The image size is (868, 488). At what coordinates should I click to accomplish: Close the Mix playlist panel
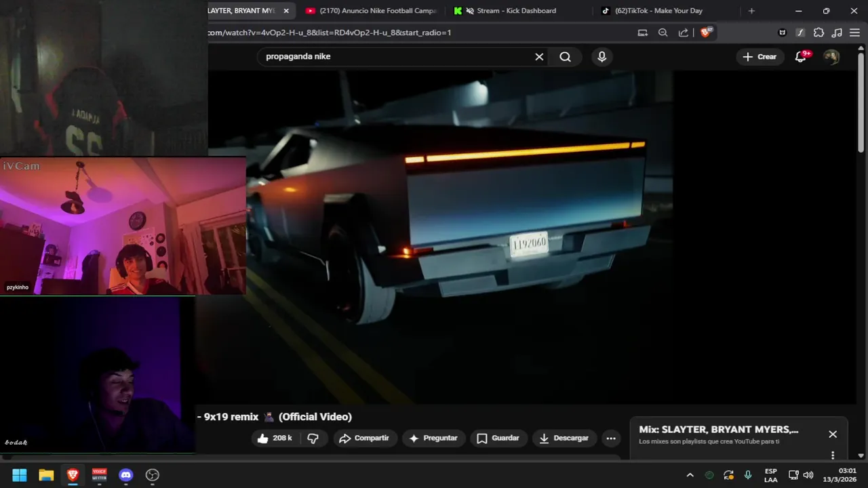tap(833, 434)
